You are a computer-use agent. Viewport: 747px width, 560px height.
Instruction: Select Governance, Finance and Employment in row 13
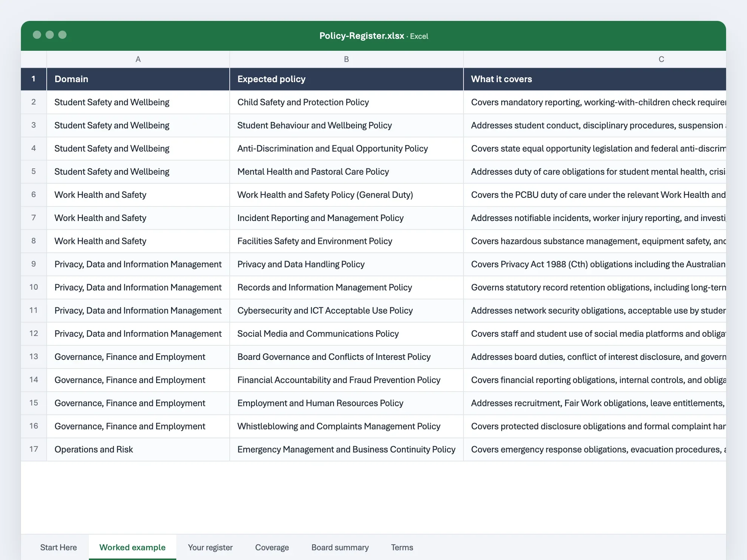point(138,357)
